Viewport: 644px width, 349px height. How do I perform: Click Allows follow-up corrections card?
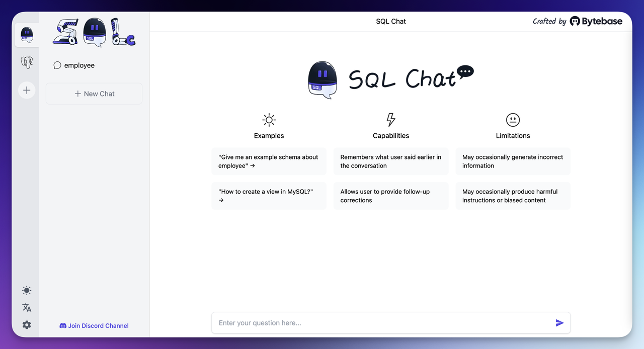coord(391,196)
